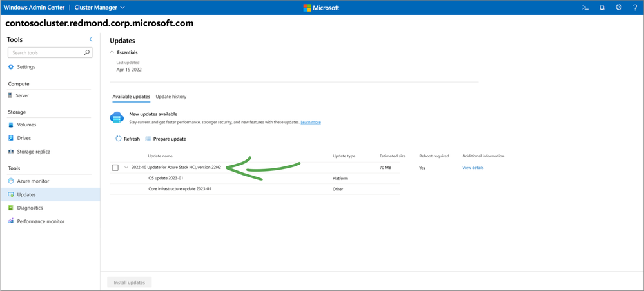Click the cloud updates icon

(x=117, y=118)
